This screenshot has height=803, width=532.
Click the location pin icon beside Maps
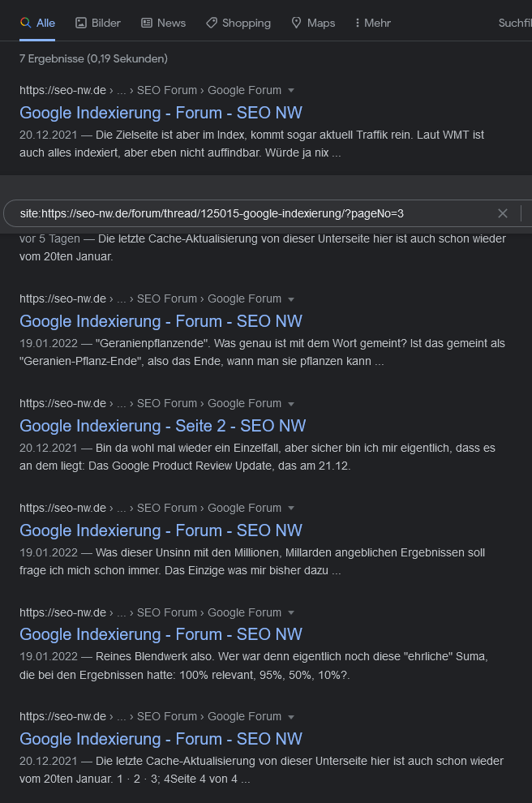pos(296,23)
